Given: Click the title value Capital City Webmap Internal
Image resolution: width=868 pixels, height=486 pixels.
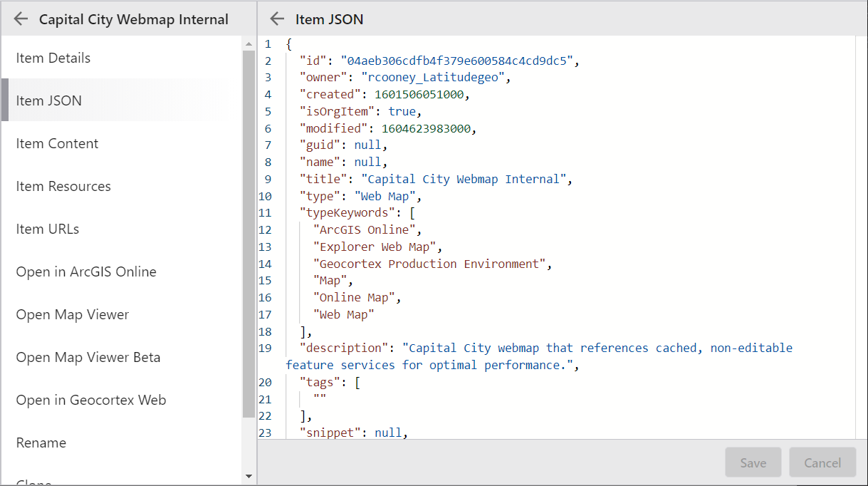Looking at the screenshot, I should point(464,179).
